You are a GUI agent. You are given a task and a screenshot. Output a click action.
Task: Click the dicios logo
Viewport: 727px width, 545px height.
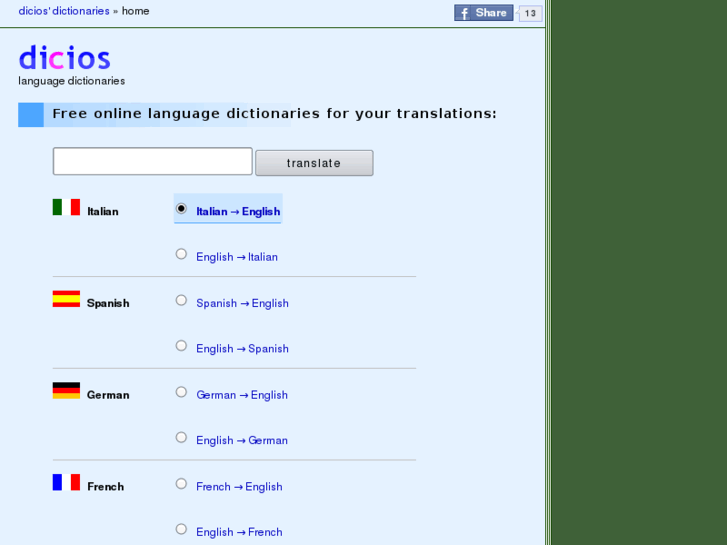click(64, 58)
